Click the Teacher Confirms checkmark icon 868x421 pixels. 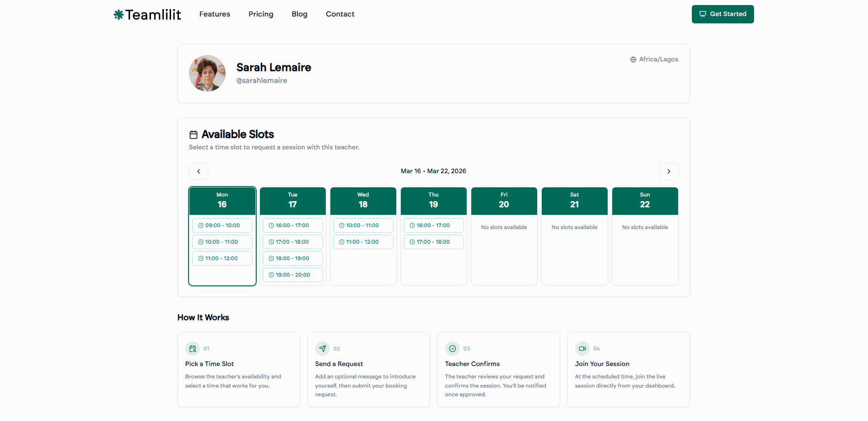(453, 349)
